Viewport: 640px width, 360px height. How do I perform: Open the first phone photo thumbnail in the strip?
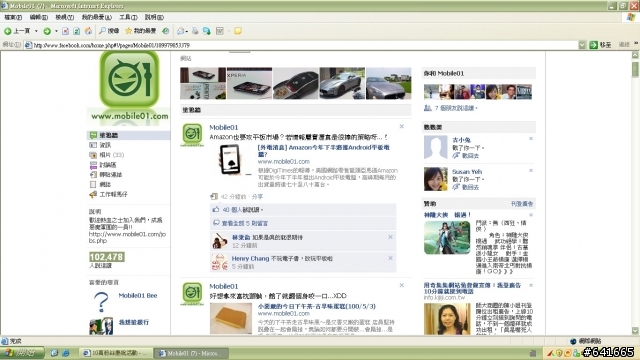(203, 83)
